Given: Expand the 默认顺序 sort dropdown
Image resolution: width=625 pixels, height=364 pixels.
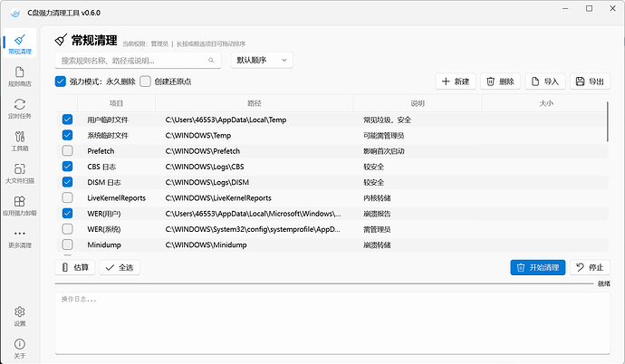Looking at the screenshot, I should 262,60.
